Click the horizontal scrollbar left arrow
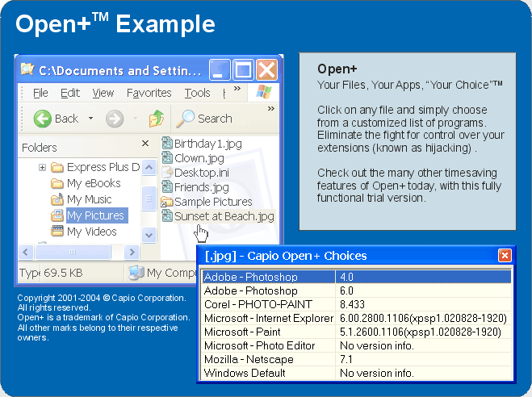532x397 pixels. point(26,252)
